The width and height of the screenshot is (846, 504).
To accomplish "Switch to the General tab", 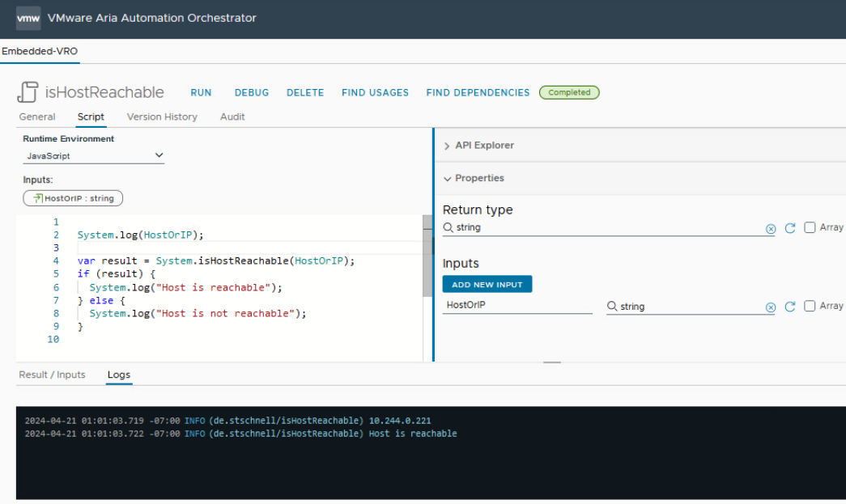I will (x=37, y=117).
